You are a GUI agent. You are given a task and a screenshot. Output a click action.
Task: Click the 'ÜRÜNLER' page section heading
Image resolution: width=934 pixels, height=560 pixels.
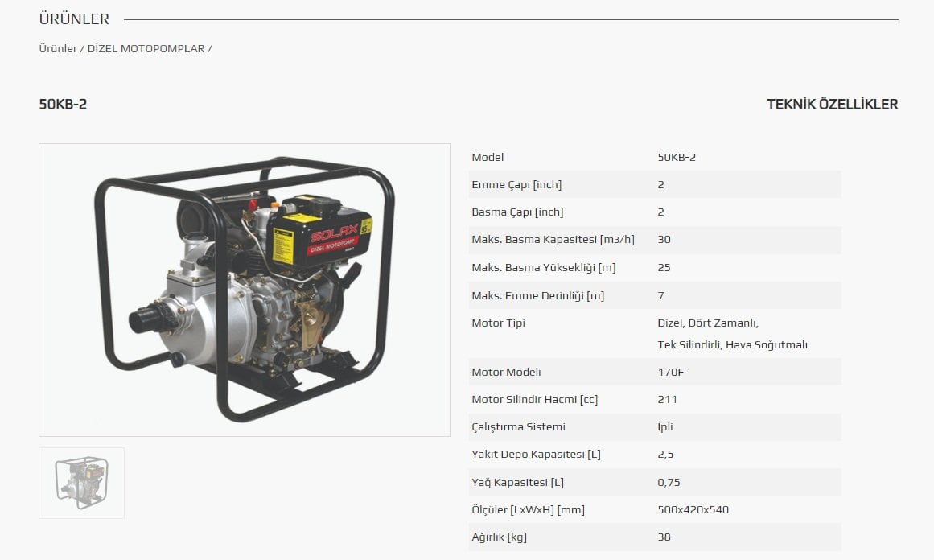click(74, 19)
